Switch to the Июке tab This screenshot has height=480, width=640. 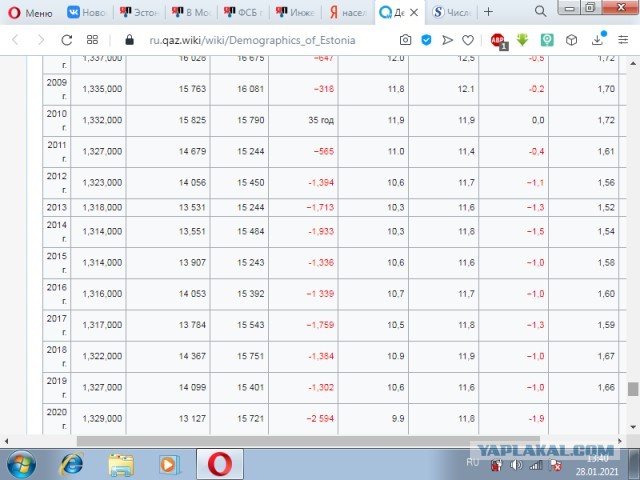click(x=296, y=13)
